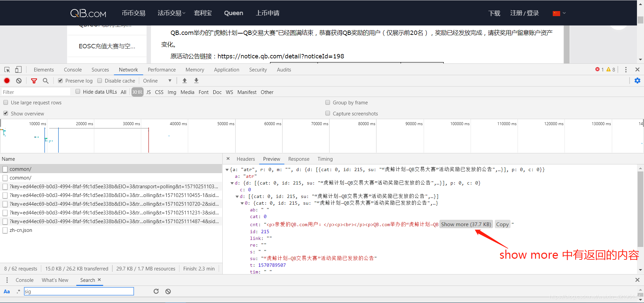Close the request detail pane

228,159
